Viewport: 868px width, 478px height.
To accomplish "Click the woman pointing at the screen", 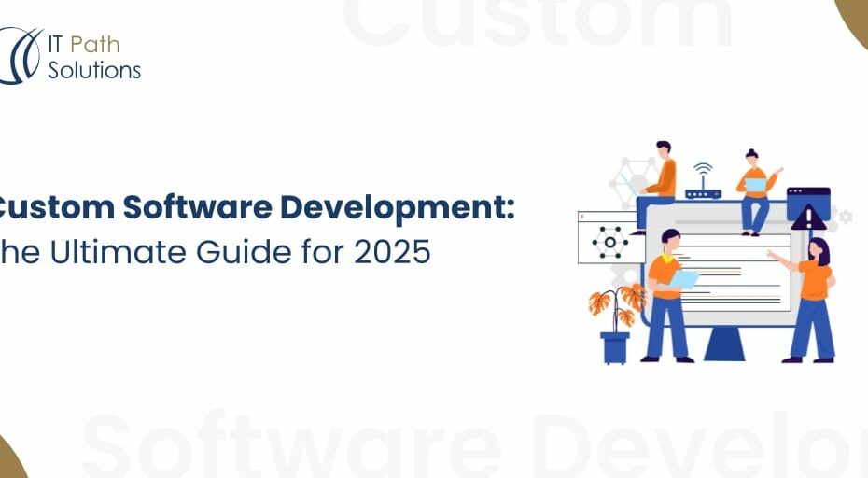I will 812,297.
